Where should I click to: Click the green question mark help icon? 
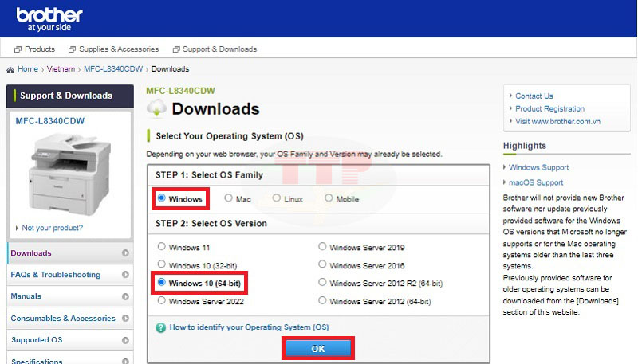tap(161, 327)
